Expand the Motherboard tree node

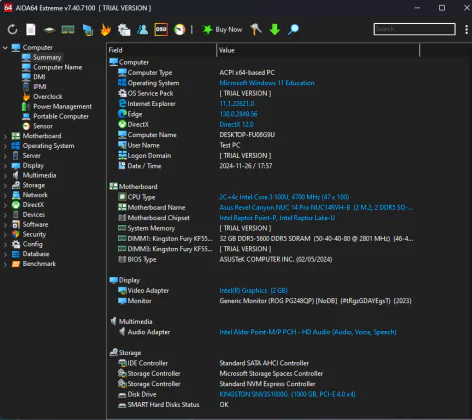pos(5,136)
